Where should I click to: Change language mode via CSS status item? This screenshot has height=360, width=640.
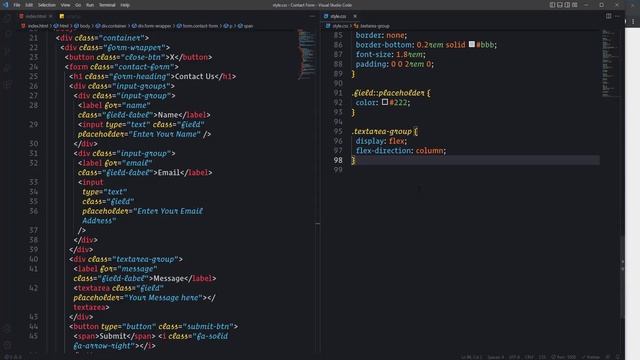[542, 357]
